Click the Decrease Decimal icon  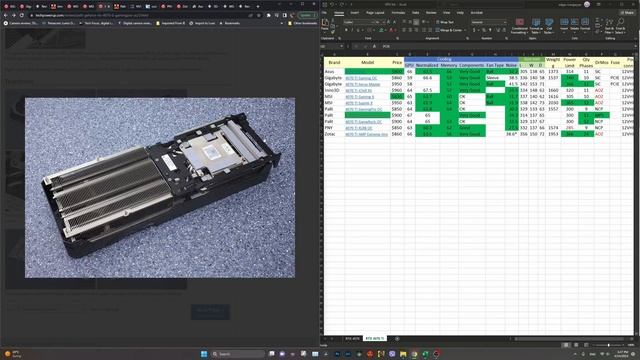pos(504,30)
